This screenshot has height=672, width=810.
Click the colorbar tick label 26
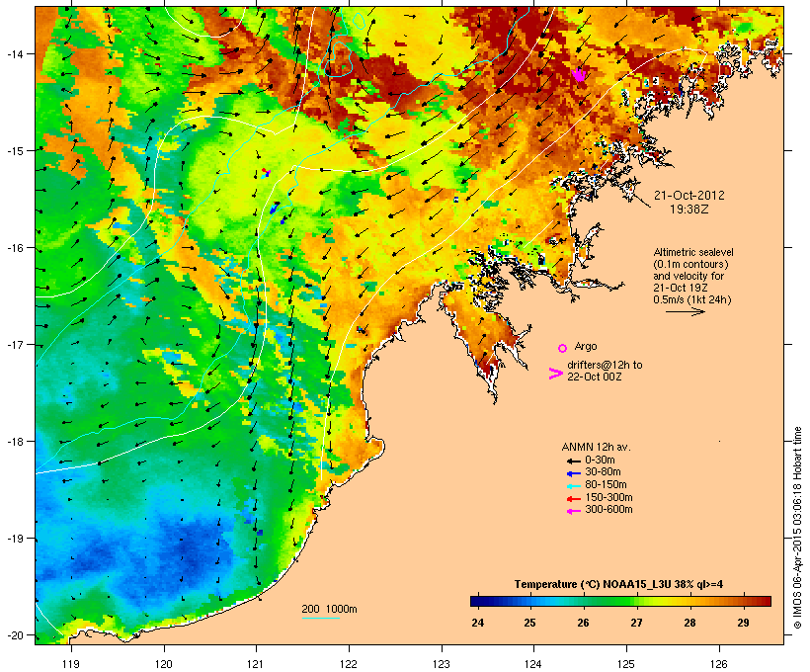point(583,623)
